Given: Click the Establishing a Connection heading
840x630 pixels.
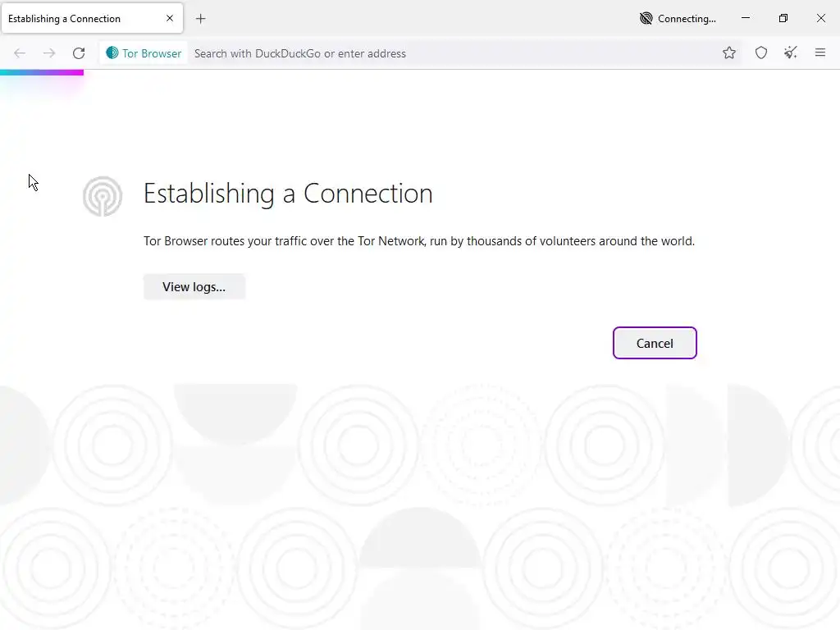Looking at the screenshot, I should pos(288,194).
